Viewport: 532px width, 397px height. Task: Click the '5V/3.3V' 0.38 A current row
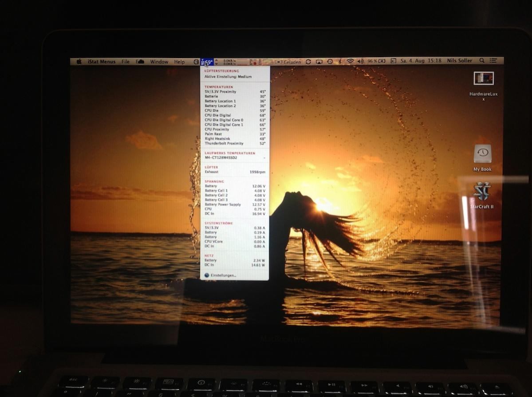click(x=234, y=228)
